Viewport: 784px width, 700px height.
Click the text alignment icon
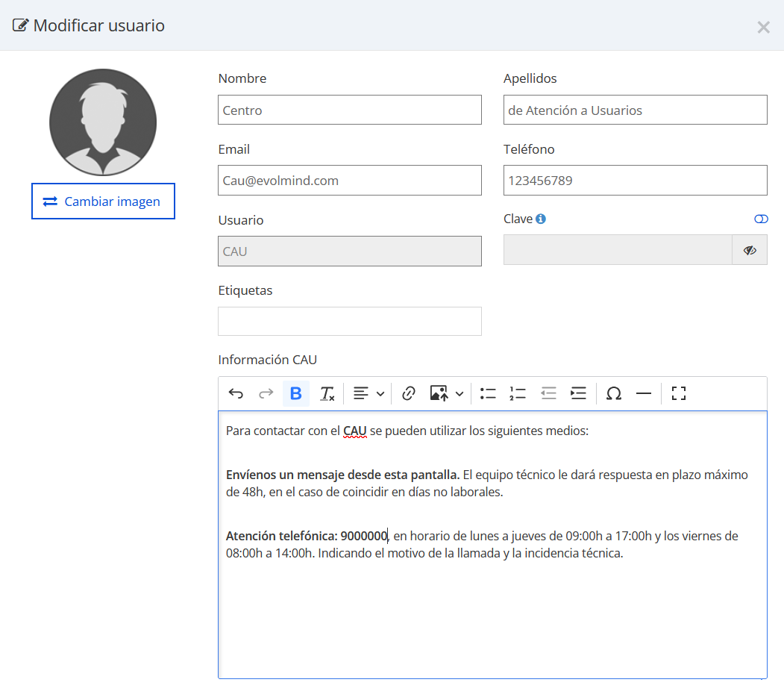pos(360,394)
